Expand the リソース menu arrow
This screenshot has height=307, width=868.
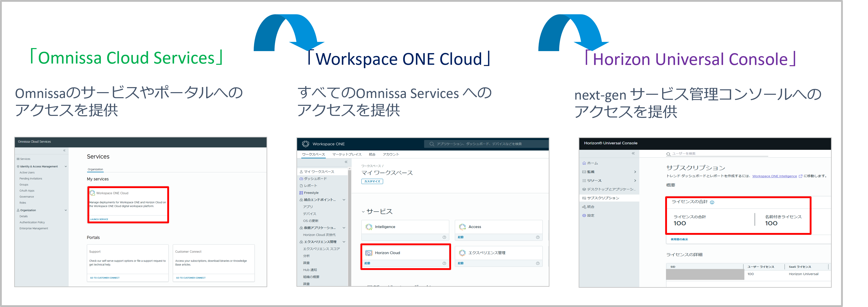coord(635,180)
